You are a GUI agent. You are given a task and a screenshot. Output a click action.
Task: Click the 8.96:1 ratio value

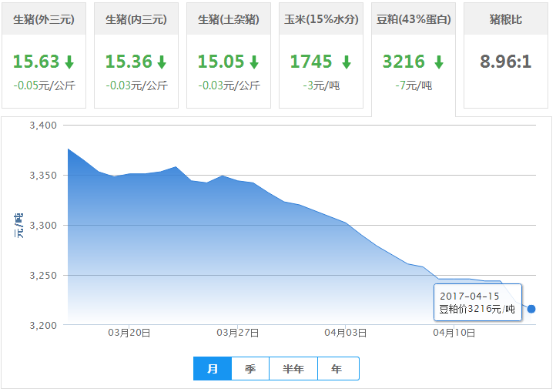506,62
